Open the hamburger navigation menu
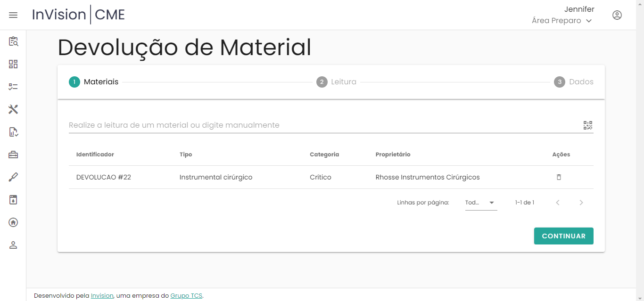Image resolution: width=644 pixels, height=301 pixels. [x=13, y=15]
